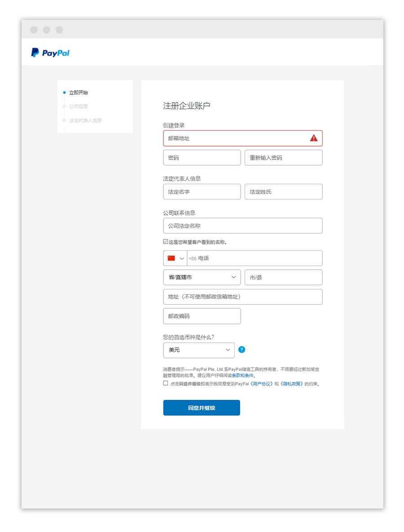Select 公司信息 step in sidebar
The height and width of the screenshot is (532, 404).
click(78, 106)
